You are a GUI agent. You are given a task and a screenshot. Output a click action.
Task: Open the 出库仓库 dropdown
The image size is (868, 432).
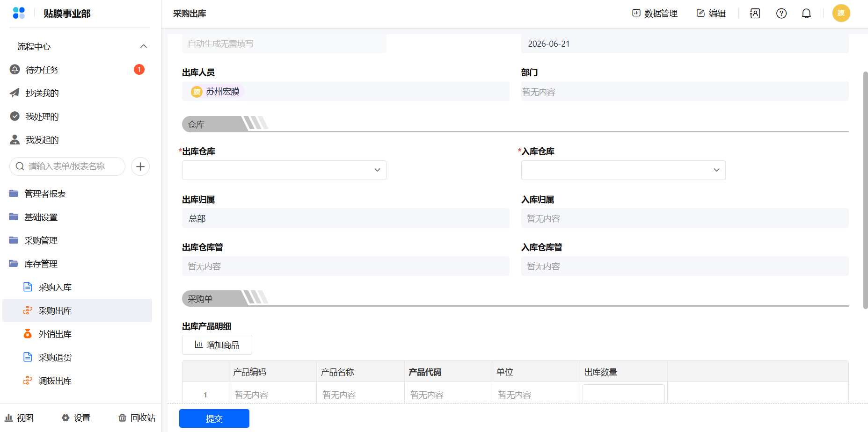tap(284, 170)
